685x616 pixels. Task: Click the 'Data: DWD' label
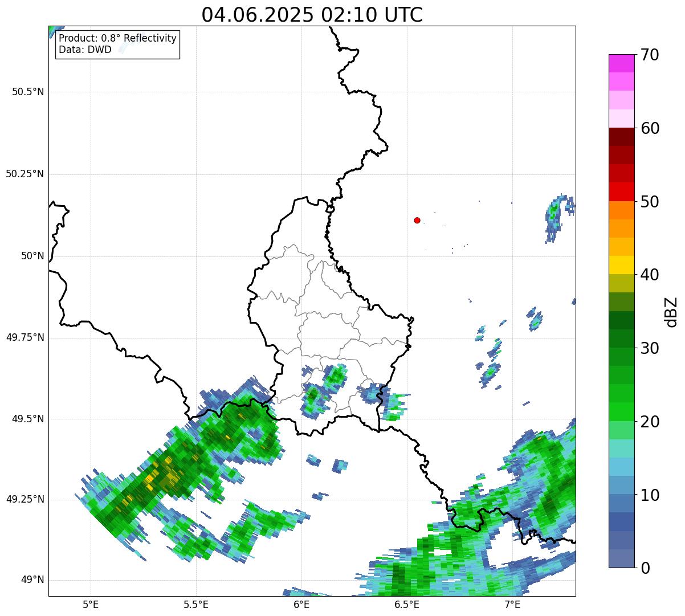(85, 50)
